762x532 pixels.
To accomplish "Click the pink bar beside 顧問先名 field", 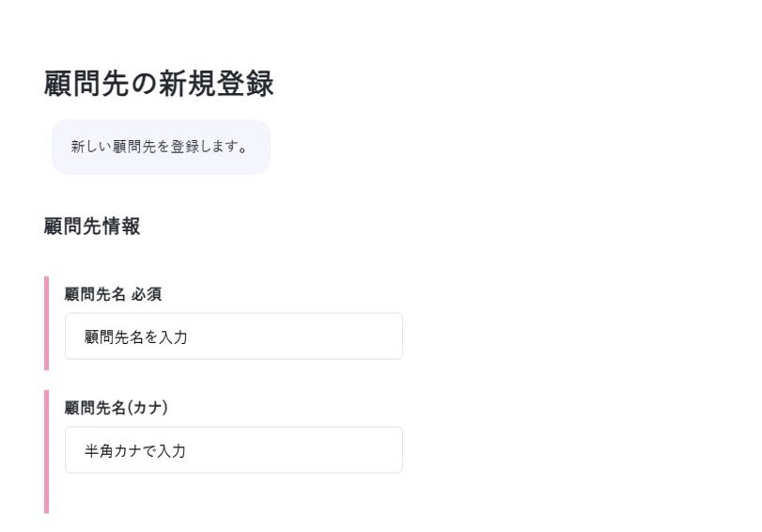I will pyautogui.click(x=46, y=323).
